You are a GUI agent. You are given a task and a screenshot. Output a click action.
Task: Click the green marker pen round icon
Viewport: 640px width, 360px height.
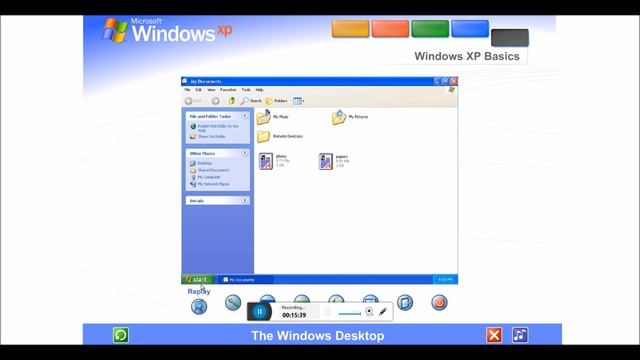coord(233,302)
